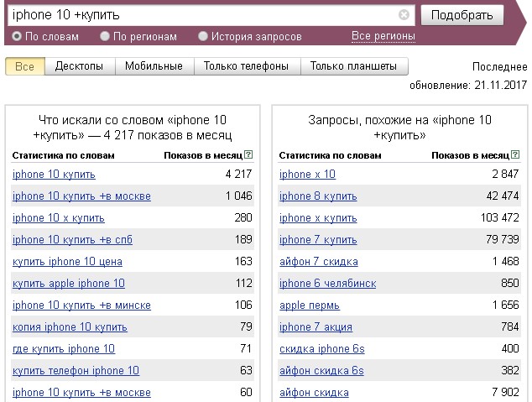
Task: Open 'копия iphone 10 купить' link
Action: 70,327
